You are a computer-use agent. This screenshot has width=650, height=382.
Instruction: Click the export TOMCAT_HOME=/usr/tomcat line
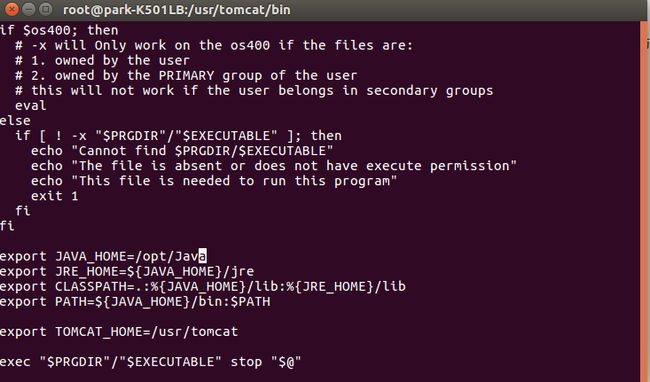pos(119,331)
